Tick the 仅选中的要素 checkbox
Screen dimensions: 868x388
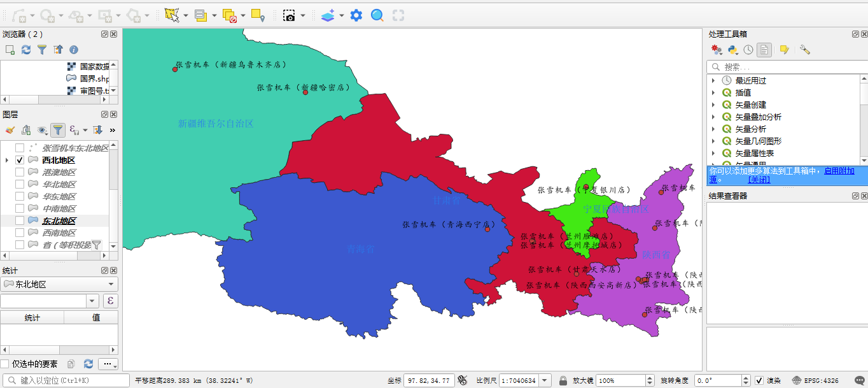click(5, 364)
